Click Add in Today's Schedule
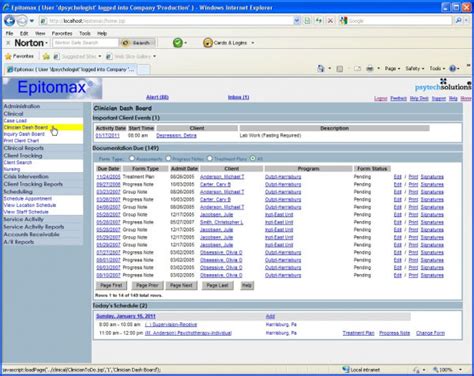The image size is (474, 376). click(x=270, y=316)
